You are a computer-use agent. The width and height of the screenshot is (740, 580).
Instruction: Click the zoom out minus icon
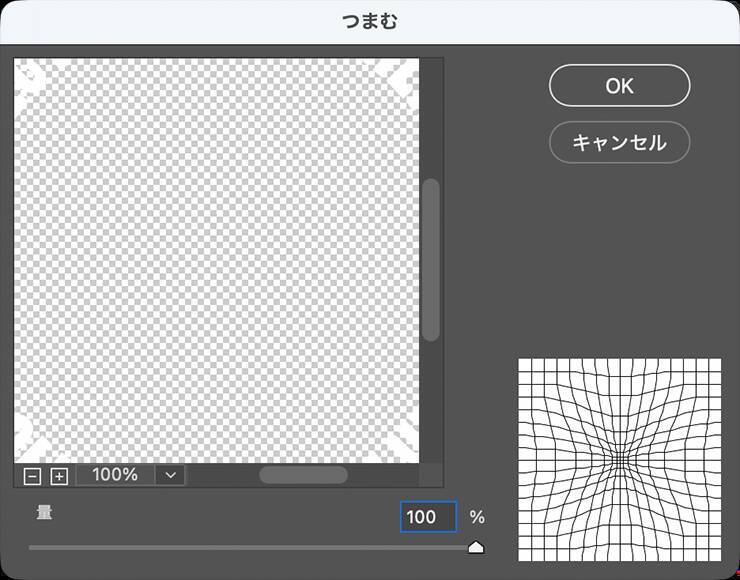pos(32,476)
